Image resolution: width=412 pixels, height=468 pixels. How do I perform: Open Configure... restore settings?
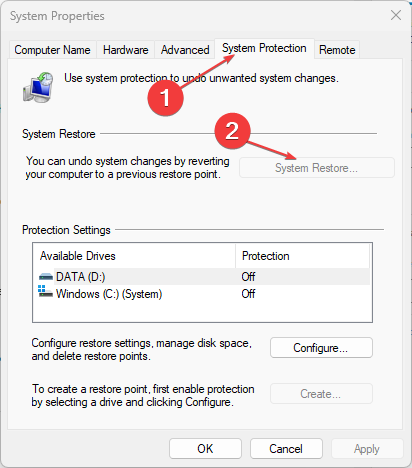[x=321, y=348]
